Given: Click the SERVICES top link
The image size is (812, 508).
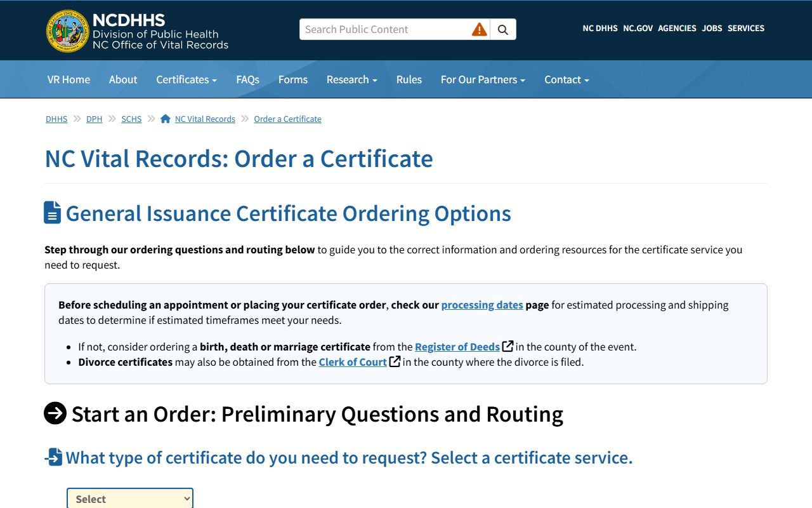Looking at the screenshot, I should (x=746, y=29).
